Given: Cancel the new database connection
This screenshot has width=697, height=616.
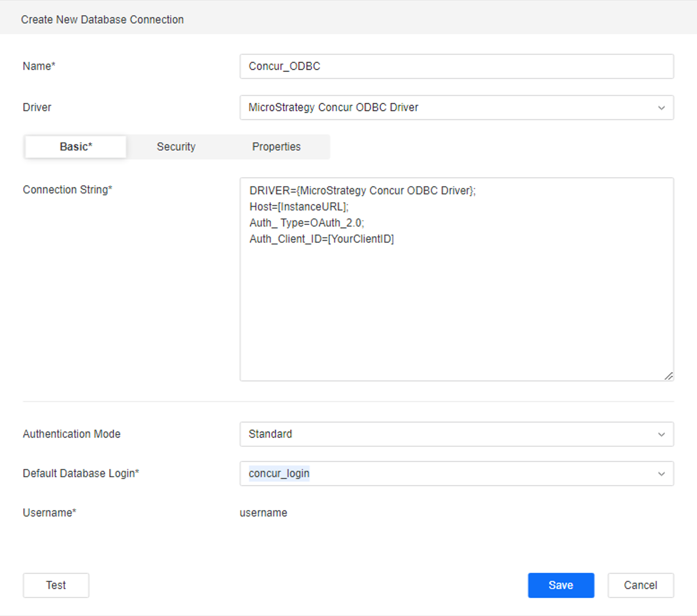Looking at the screenshot, I should click(x=641, y=585).
